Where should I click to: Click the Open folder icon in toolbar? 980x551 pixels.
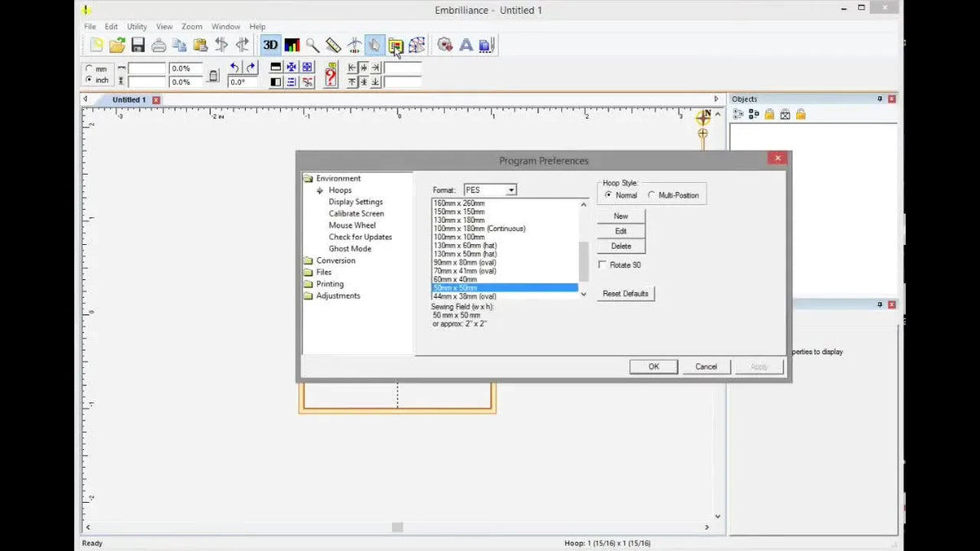pyautogui.click(x=118, y=45)
